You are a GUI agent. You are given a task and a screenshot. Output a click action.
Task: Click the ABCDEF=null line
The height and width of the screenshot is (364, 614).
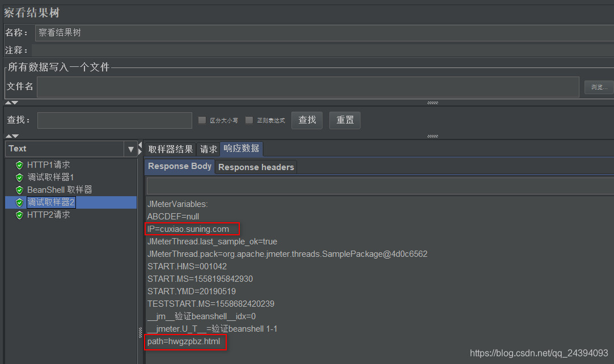[173, 217]
